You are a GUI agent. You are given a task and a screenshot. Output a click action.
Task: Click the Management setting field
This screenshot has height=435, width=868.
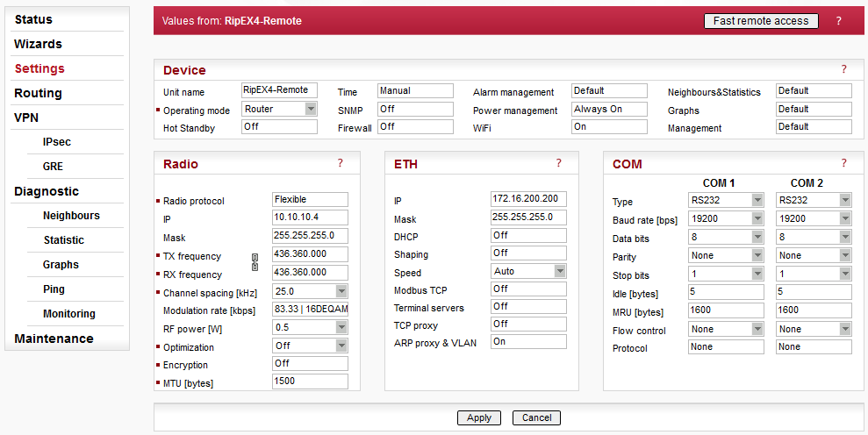814,127
